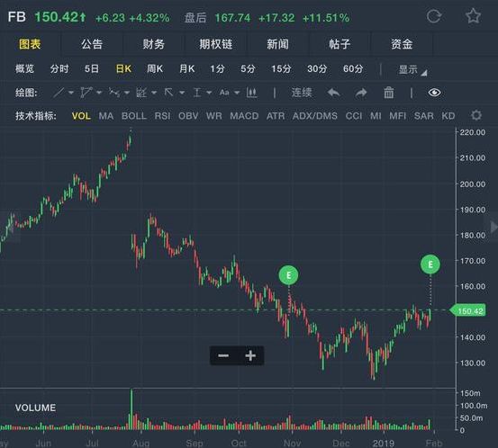This screenshot has height=448, width=498.
Task: Select the Aa text annotation tool
Action: tap(224, 93)
